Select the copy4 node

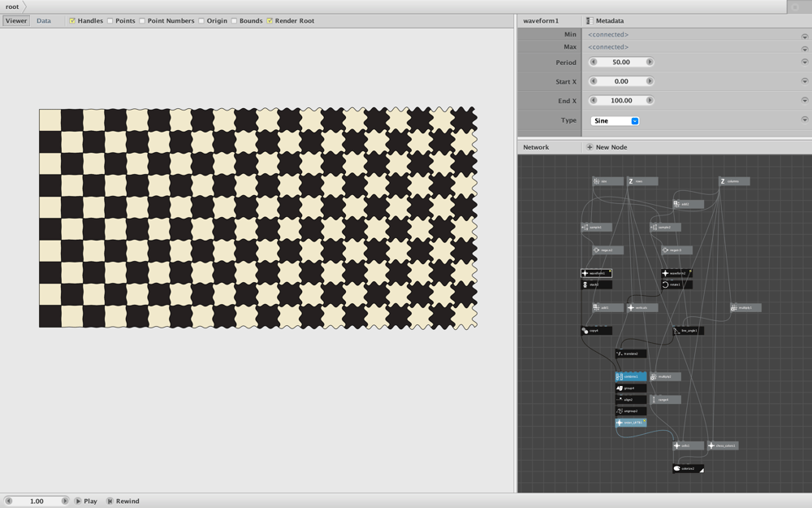point(597,330)
